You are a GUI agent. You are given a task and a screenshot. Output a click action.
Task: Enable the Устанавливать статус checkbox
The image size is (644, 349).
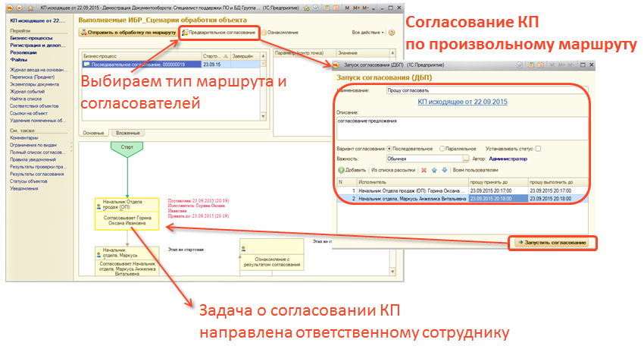tap(538, 149)
